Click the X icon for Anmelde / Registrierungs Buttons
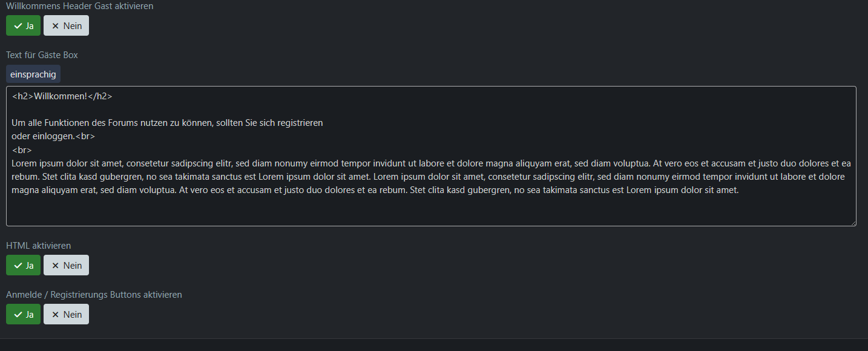The width and height of the screenshot is (868, 351). pos(56,315)
